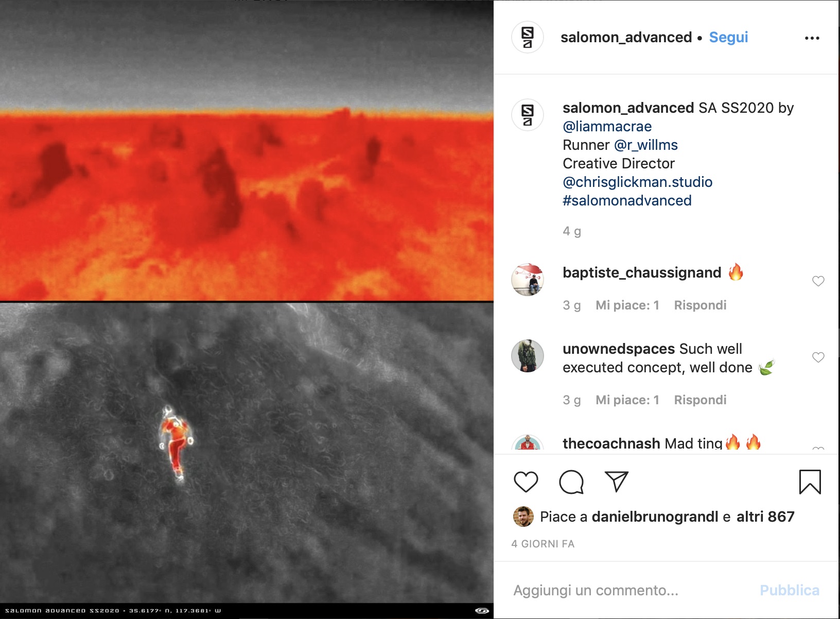Share the post via paper plane icon

tap(617, 481)
